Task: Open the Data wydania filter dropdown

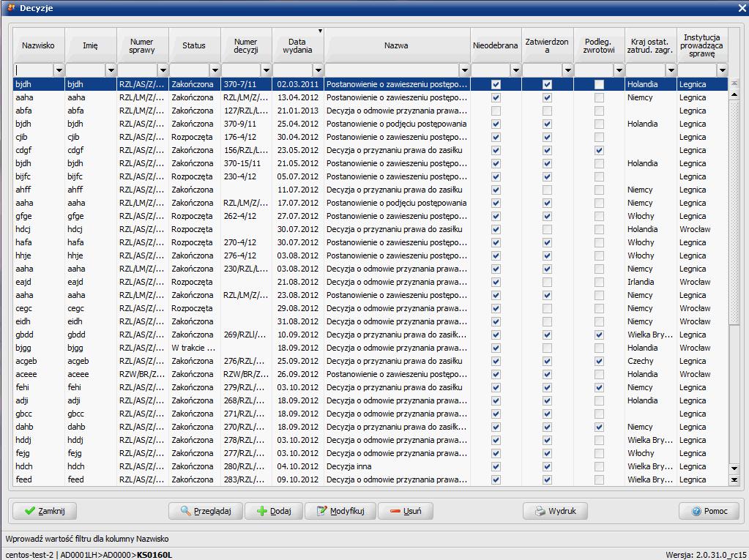Action: point(318,70)
